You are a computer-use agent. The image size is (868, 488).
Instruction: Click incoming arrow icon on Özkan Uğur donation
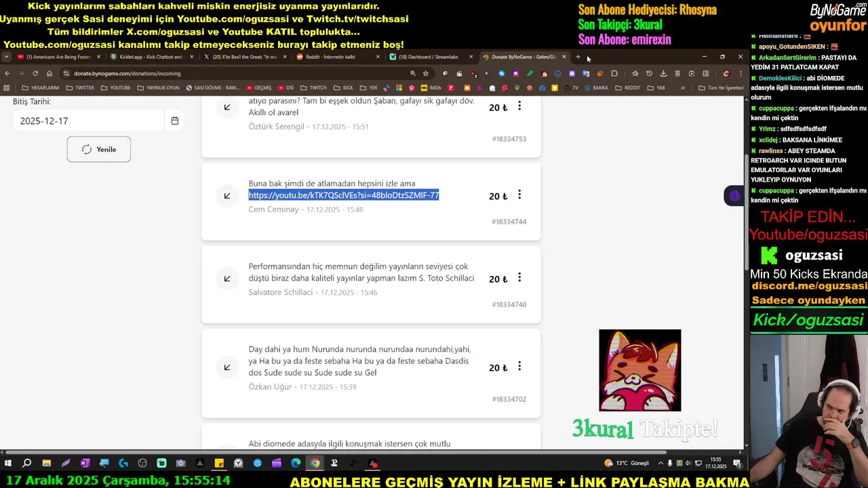(227, 367)
